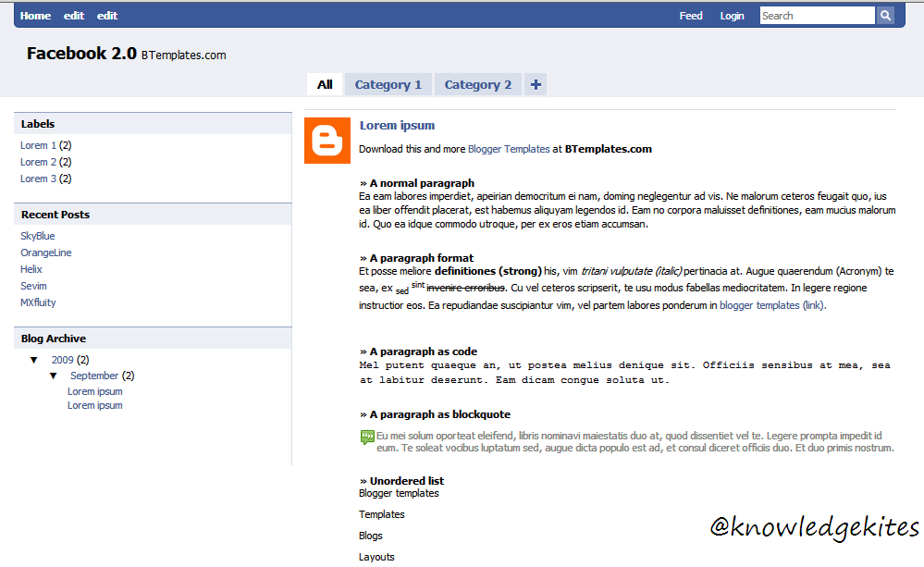Viewport: 924px width, 567px height.
Task: Click the 'Layouts' list item
Action: click(x=376, y=557)
